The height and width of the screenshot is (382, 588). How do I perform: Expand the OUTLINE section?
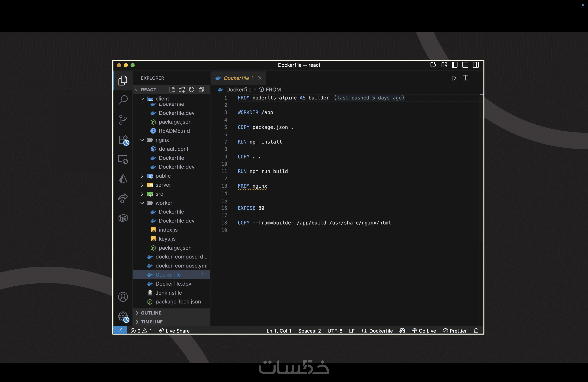(151, 313)
